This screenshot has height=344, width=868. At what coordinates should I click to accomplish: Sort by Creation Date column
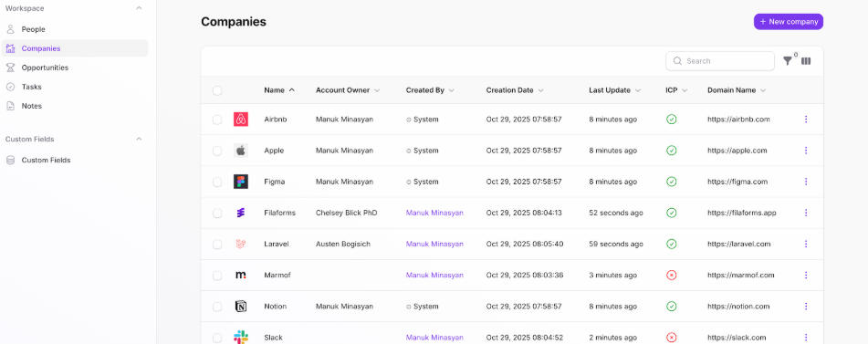coord(515,90)
